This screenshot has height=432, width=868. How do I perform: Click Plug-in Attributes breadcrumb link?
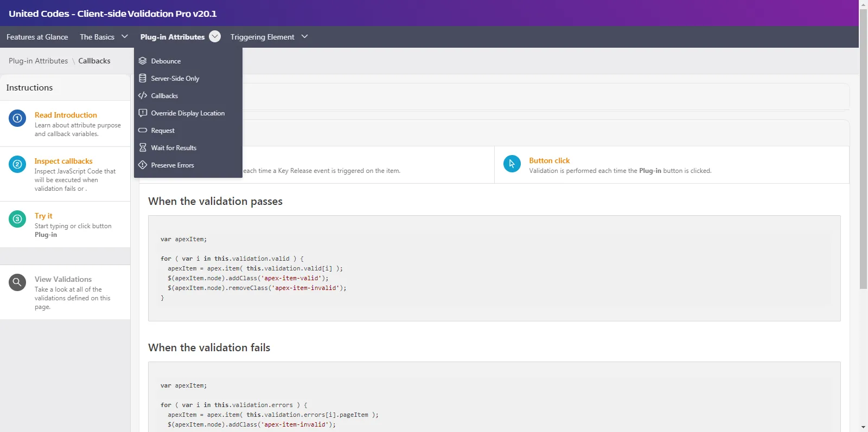38,61
